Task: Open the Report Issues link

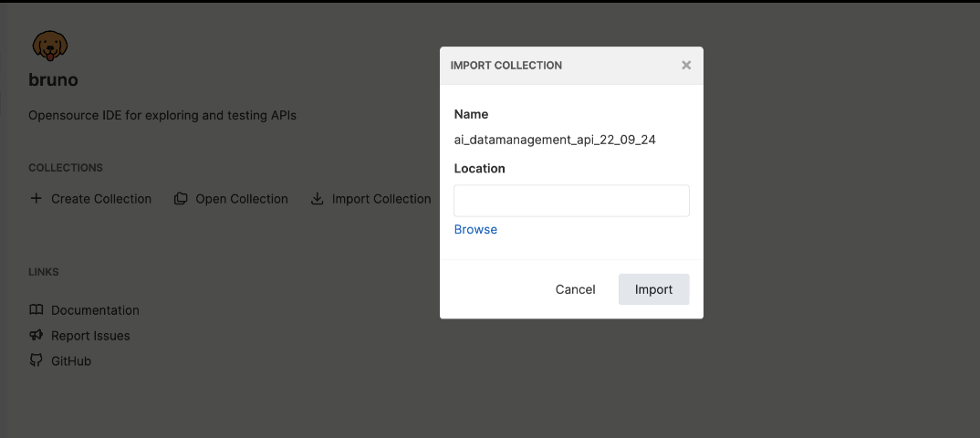Action: click(x=90, y=336)
